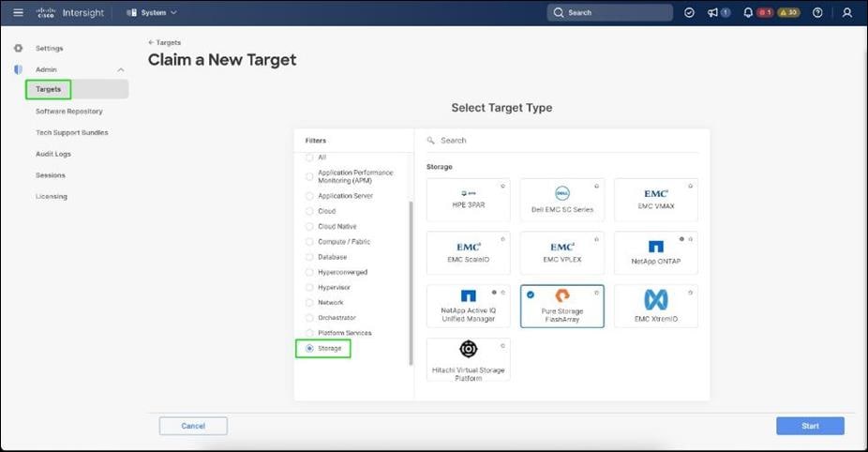Image resolution: width=868 pixels, height=452 pixels.
Task: Open Licensing in the sidebar
Action: (x=52, y=196)
